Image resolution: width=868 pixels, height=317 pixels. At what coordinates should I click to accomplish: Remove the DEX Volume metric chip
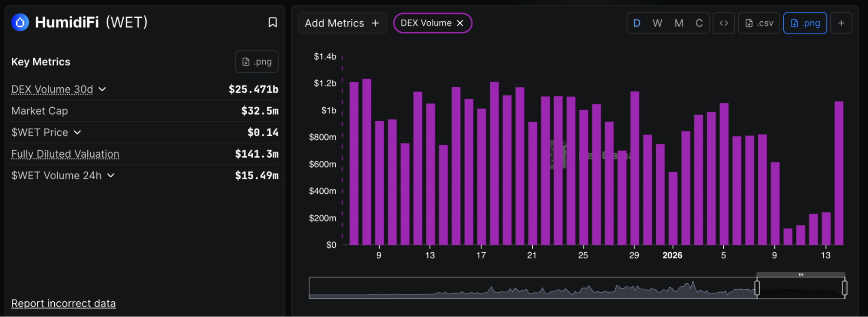pos(460,23)
